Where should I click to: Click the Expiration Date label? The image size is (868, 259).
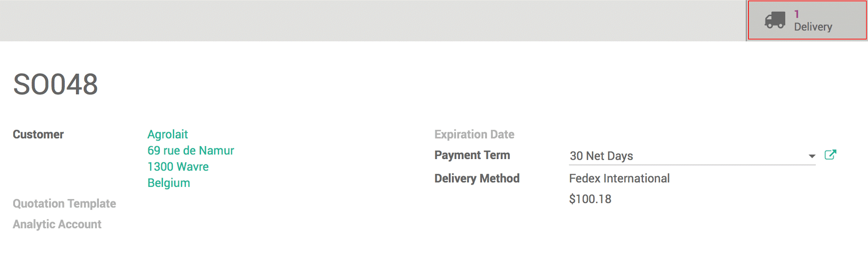[x=474, y=134]
